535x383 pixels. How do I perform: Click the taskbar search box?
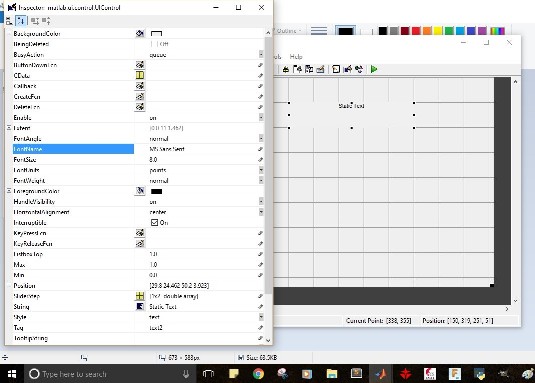tap(110, 374)
